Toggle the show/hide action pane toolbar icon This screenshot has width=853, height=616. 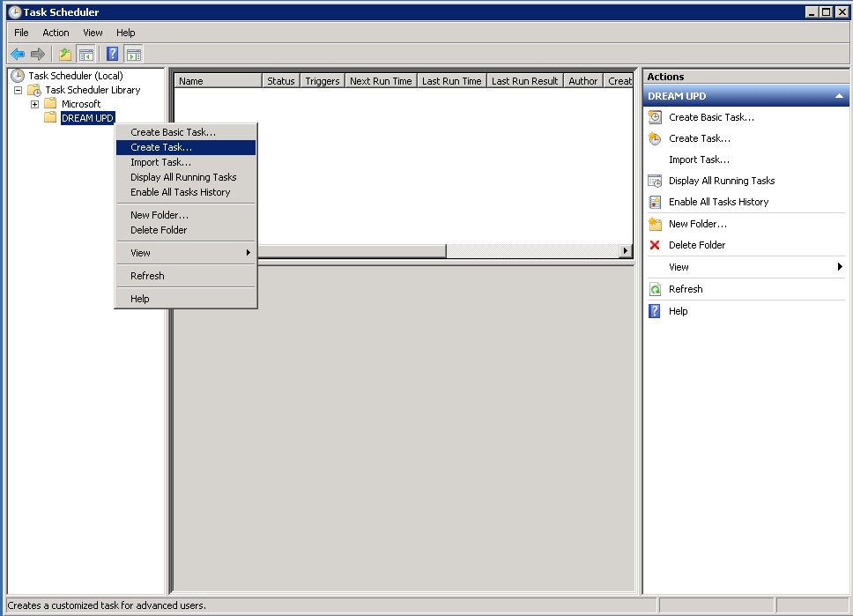click(x=133, y=54)
